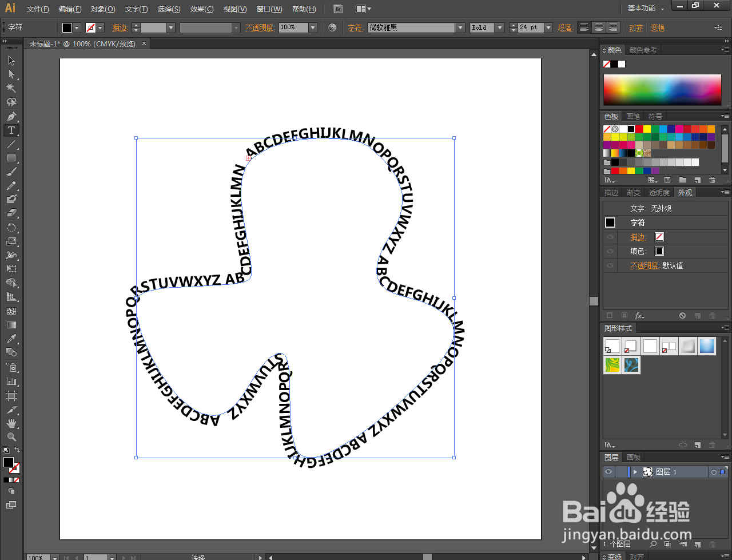Viewport: 732px width, 560px height.
Task: Open the arrange documents dropdown
Action: pyautogui.click(x=363, y=9)
